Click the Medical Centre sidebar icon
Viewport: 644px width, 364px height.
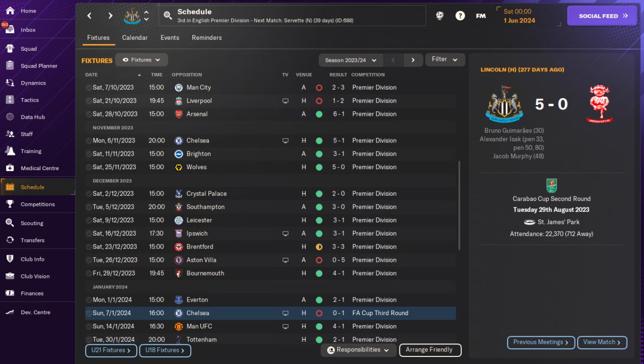pyautogui.click(x=10, y=168)
